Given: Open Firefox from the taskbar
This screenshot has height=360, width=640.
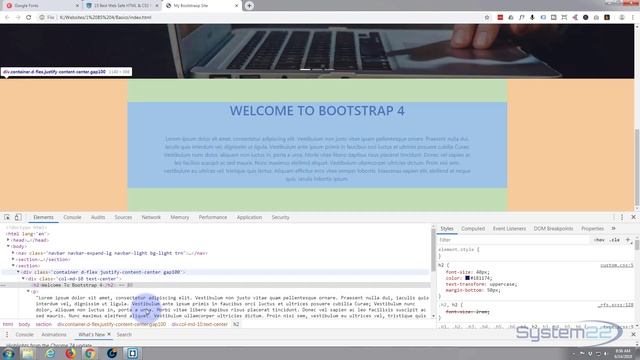Looking at the screenshot, I should pyautogui.click(x=70, y=353).
